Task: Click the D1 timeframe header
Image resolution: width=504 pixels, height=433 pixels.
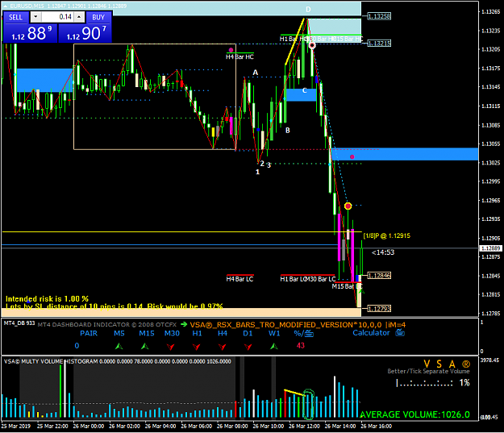Action: click(x=248, y=333)
